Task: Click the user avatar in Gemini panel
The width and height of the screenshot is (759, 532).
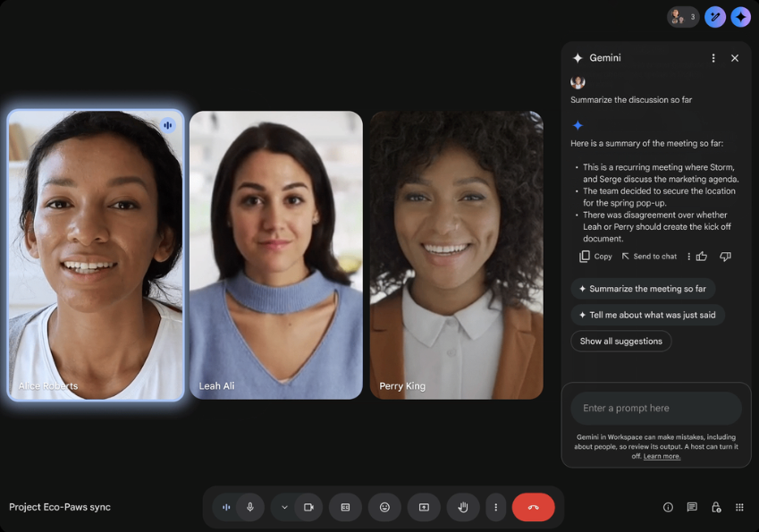Action: [578, 82]
